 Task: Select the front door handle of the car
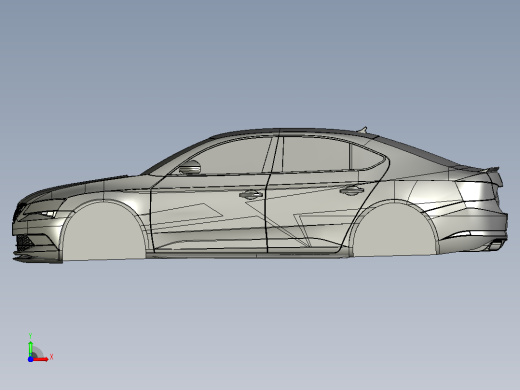pos(251,194)
